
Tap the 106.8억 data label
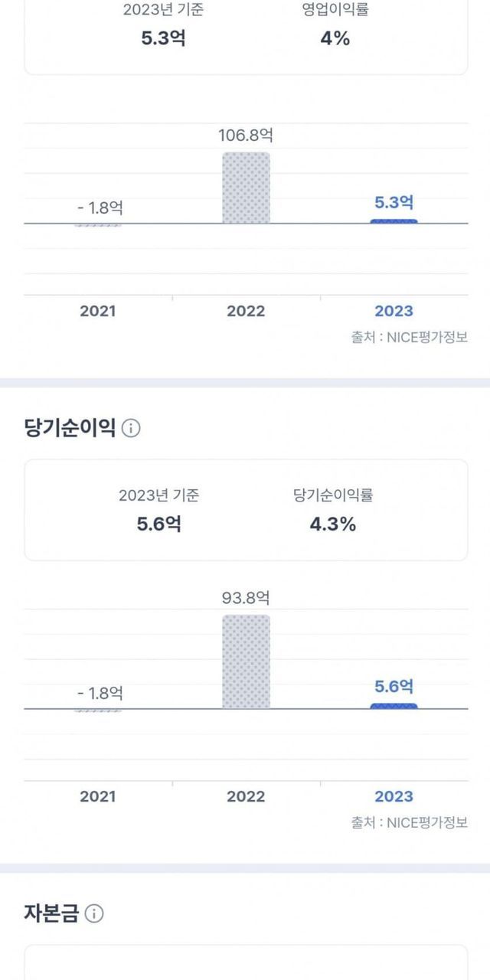click(x=246, y=136)
